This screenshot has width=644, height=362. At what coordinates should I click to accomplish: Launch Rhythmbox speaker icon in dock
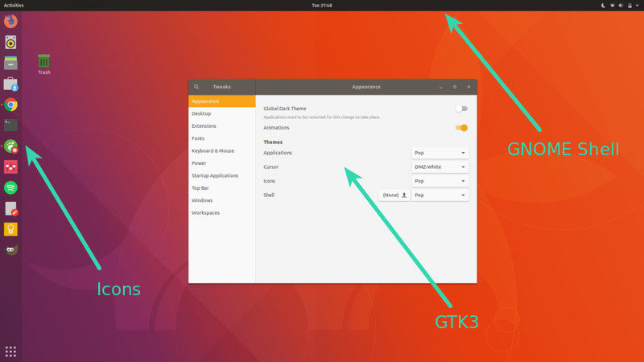click(10, 43)
